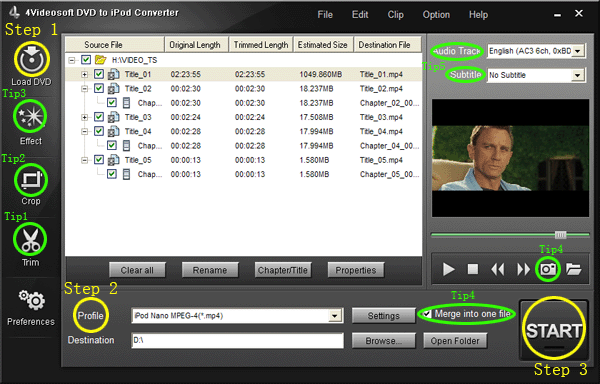Click the Title_03 film icon

coord(114,117)
